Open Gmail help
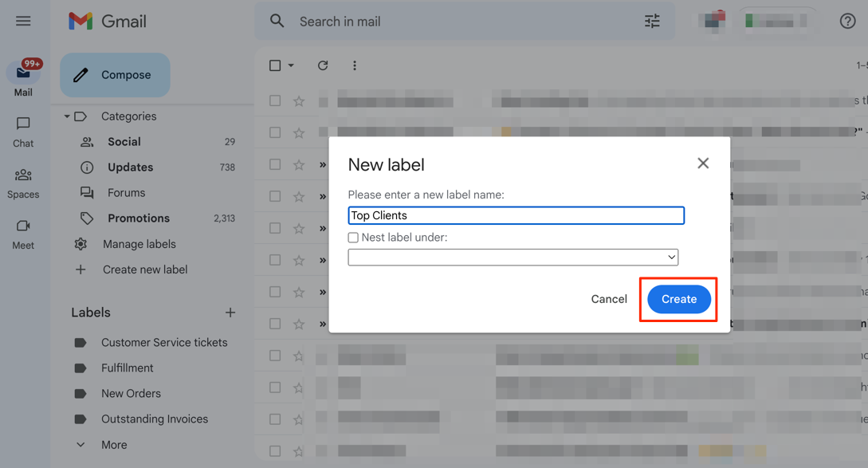The height and width of the screenshot is (468, 868). pyautogui.click(x=846, y=21)
